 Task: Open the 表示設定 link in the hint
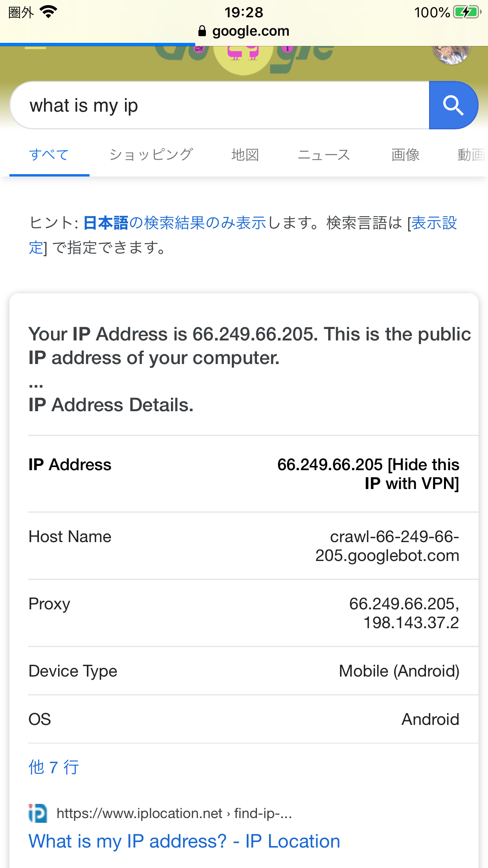click(434, 223)
